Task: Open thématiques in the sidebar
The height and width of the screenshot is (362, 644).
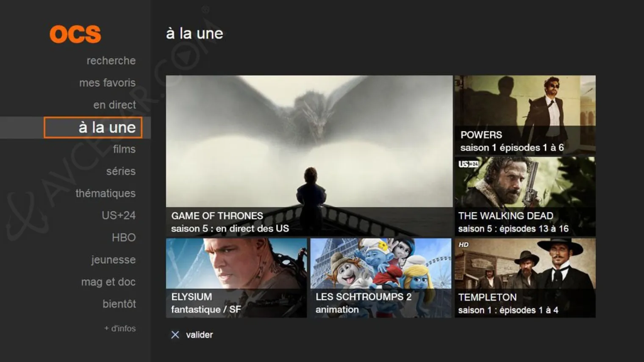Action: click(x=105, y=193)
